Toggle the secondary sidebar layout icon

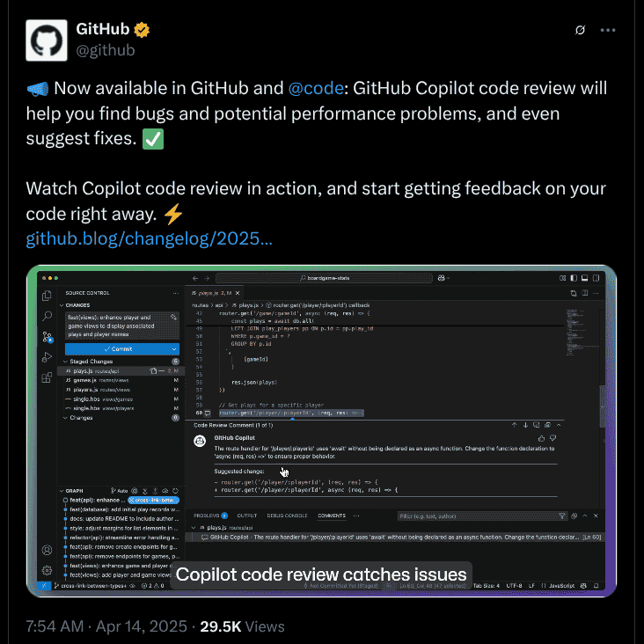click(x=596, y=278)
